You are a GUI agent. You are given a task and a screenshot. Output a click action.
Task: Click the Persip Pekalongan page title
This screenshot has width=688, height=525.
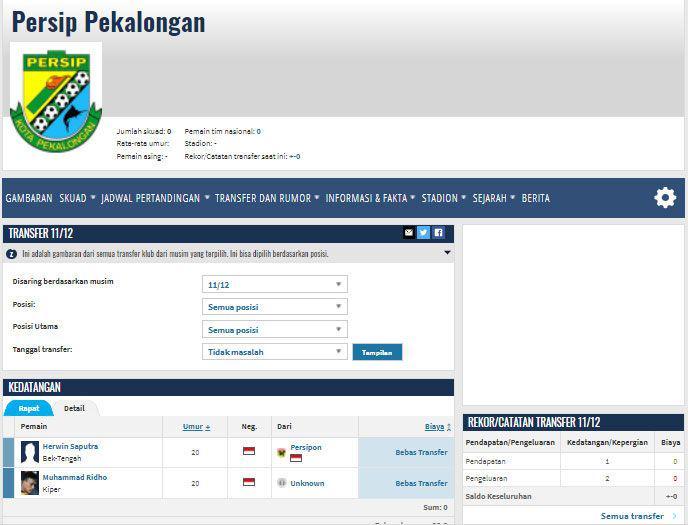point(108,22)
